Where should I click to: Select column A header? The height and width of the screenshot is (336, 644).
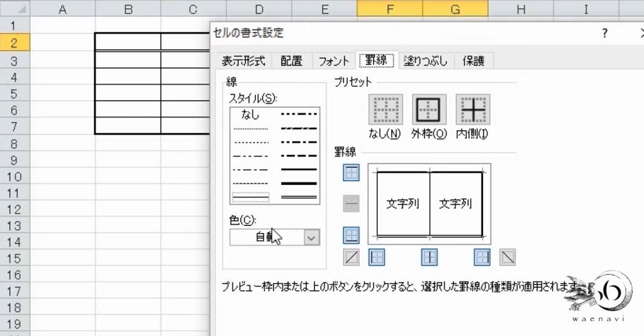[62, 9]
